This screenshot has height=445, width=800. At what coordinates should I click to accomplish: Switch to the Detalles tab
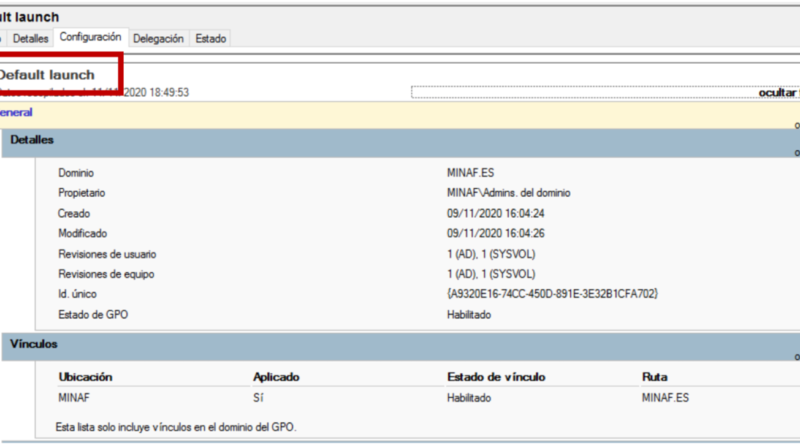[30, 38]
